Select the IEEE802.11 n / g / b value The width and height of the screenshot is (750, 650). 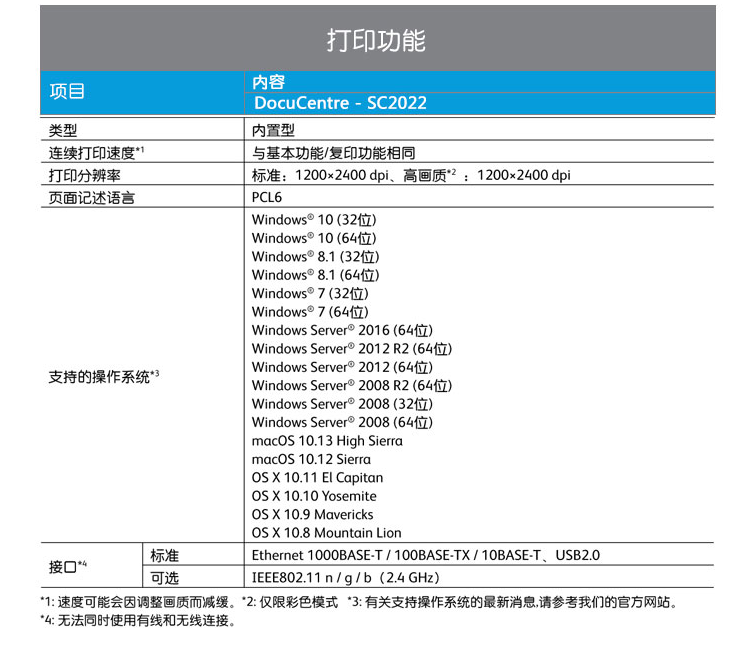click(x=346, y=578)
